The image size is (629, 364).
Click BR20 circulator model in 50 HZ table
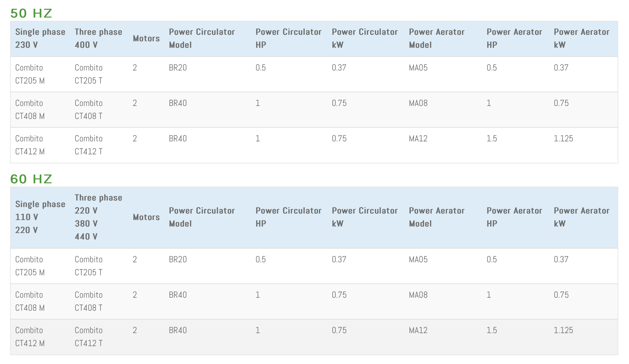[x=178, y=68]
